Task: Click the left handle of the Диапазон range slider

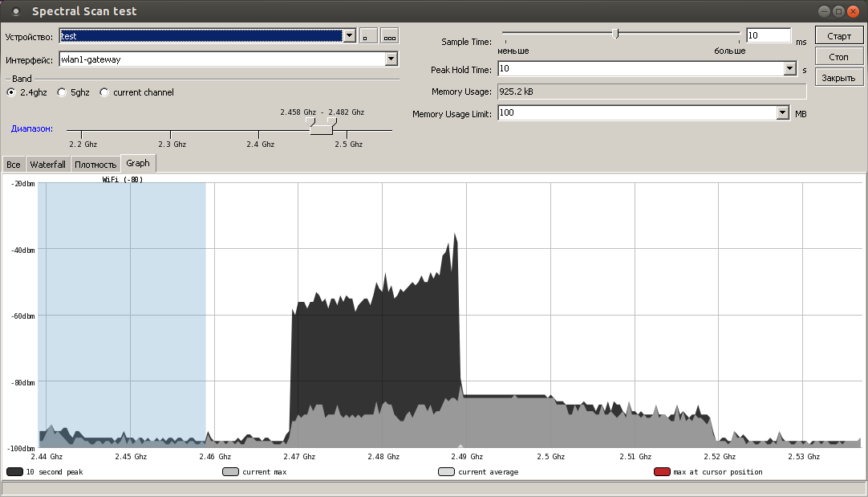Action: [310, 121]
